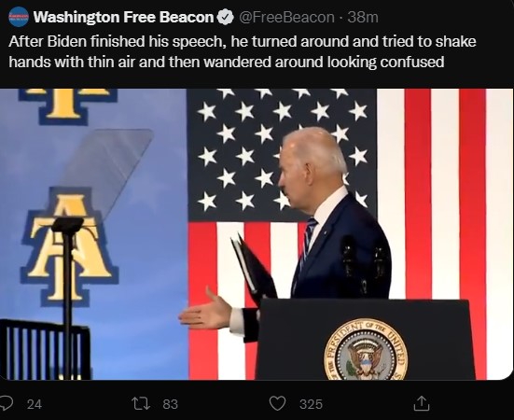Like the tweet with the heart icon
The image size is (514, 420).
(277, 403)
